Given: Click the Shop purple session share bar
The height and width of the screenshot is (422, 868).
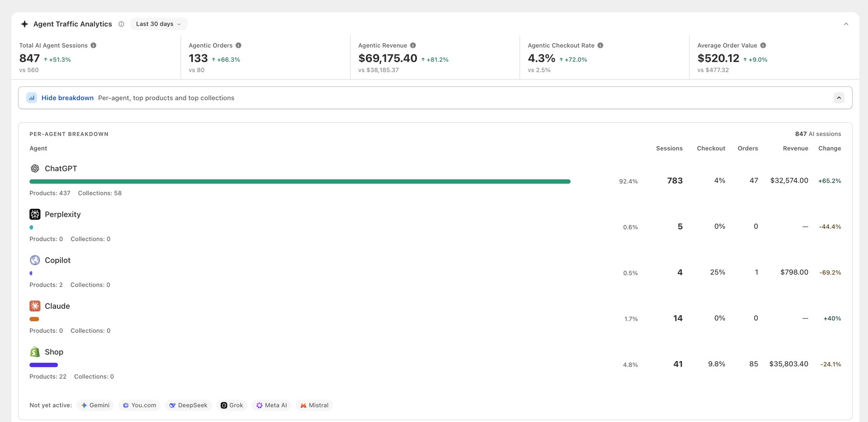Looking at the screenshot, I should click(x=43, y=365).
